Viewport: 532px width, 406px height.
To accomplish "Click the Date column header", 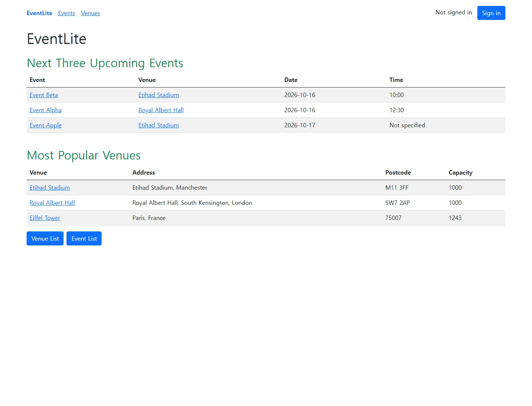I will pyautogui.click(x=291, y=80).
